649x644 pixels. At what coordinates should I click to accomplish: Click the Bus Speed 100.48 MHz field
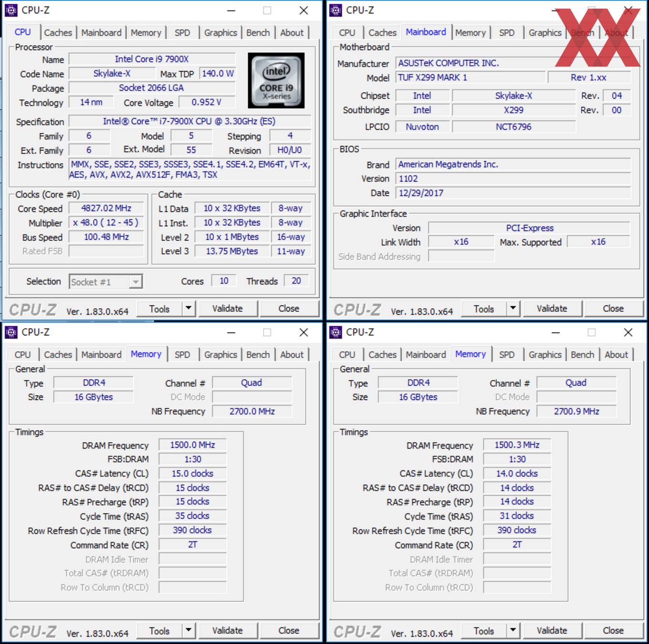point(106,237)
